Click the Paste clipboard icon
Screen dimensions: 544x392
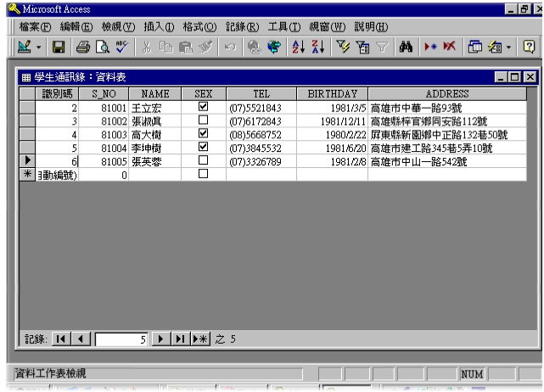click(186, 47)
